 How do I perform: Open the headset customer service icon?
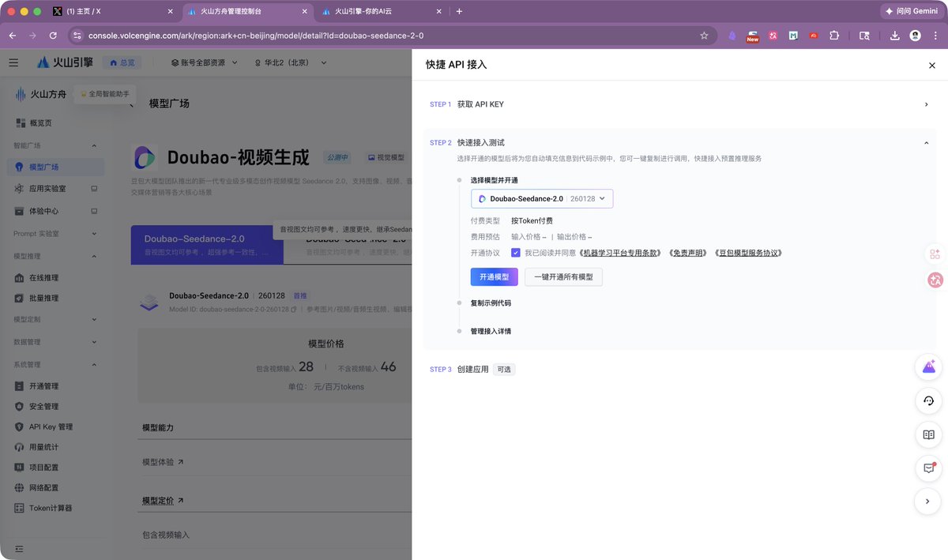928,401
